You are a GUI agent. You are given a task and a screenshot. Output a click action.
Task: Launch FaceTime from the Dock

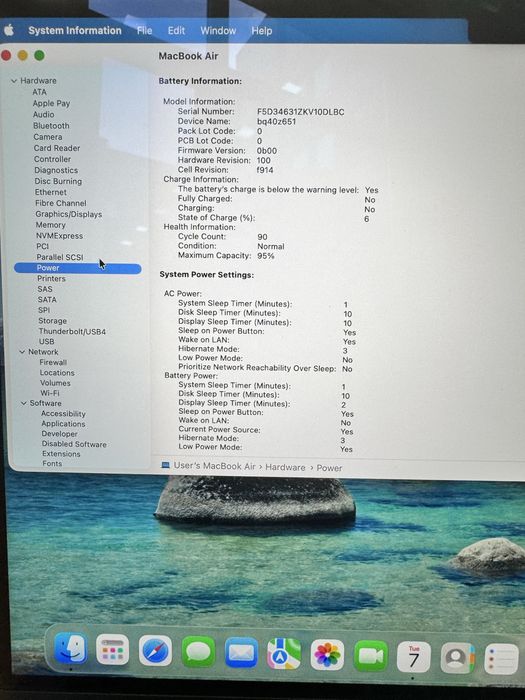point(371,656)
